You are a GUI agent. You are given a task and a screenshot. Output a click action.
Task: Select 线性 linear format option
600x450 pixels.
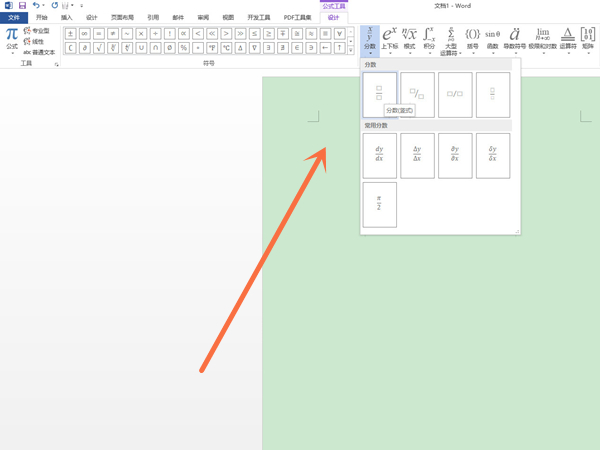[x=36, y=41]
